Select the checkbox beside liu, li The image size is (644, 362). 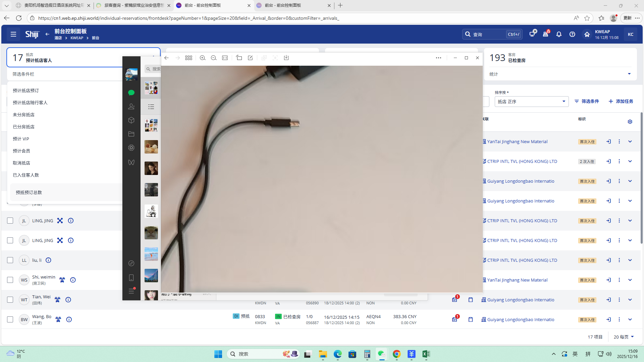[x=10, y=260]
